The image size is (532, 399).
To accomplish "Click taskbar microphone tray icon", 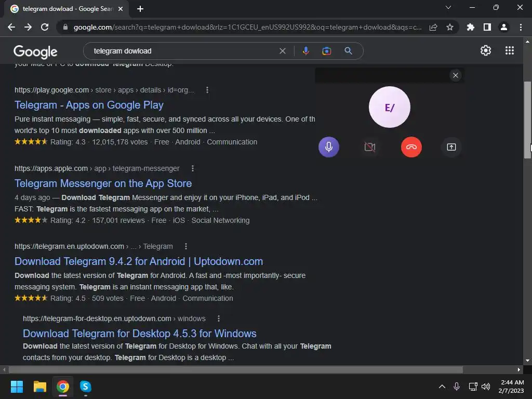I will pyautogui.click(x=457, y=387).
